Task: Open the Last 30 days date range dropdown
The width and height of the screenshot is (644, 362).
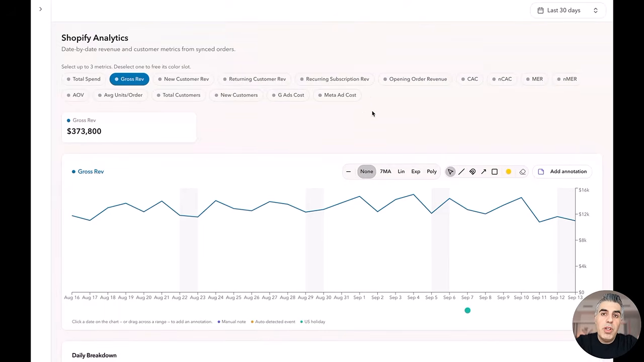Action: (568, 10)
